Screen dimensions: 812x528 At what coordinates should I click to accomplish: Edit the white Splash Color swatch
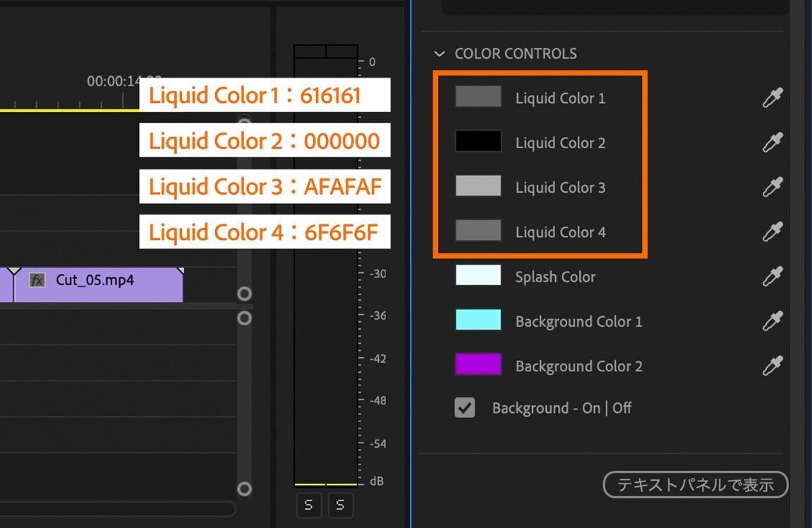point(478,275)
